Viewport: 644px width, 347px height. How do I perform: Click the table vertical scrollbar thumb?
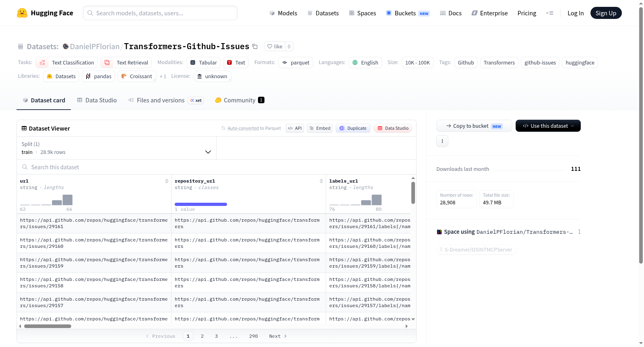click(x=413, y=193)
